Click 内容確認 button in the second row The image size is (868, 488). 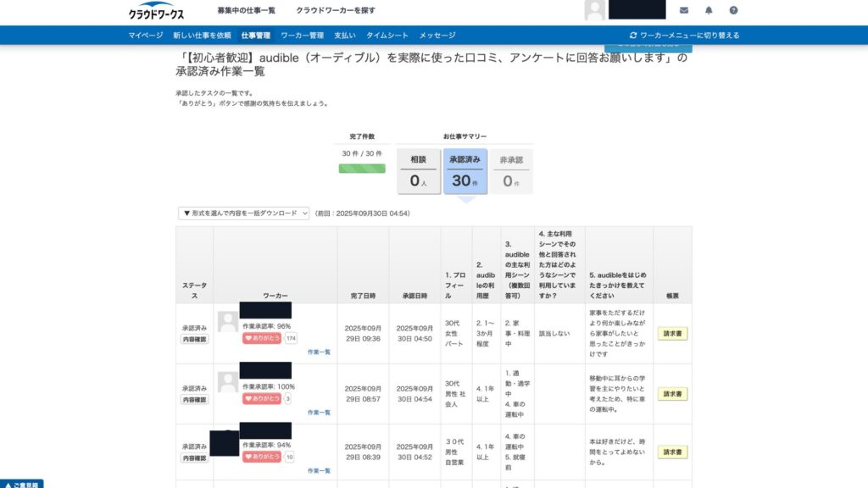tap(194, 399)
